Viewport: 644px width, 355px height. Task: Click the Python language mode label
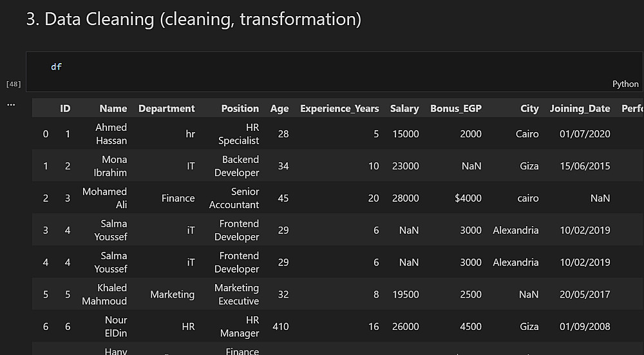(x=625, y=84)
